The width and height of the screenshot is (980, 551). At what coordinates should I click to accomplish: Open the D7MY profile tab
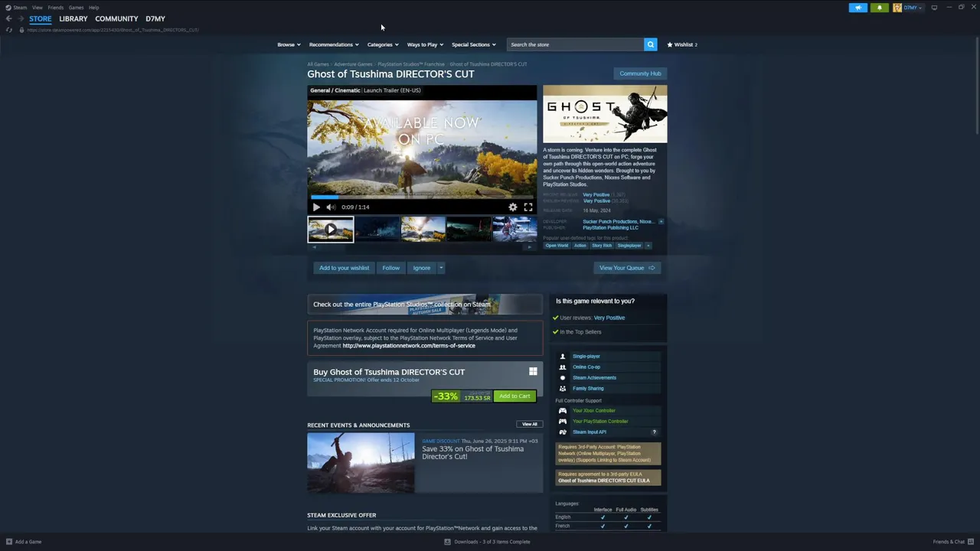pyautogui.click(x=155, y=18)
